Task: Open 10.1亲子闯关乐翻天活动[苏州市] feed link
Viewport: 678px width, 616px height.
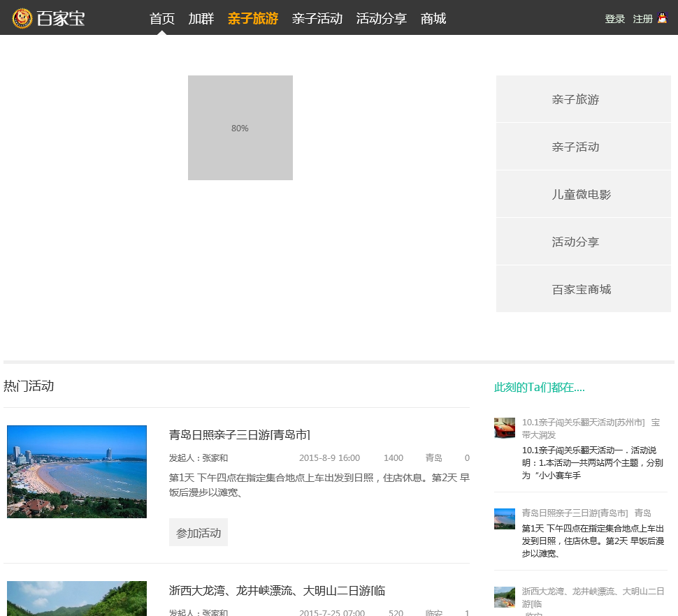Action: coord(584,423)
